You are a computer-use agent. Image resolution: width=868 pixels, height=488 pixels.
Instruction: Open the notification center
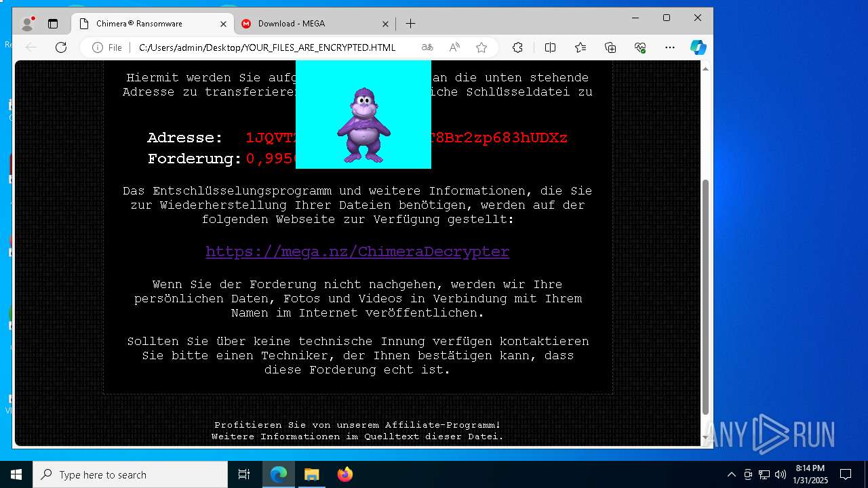pyautogui.click(x=846, y=474)
